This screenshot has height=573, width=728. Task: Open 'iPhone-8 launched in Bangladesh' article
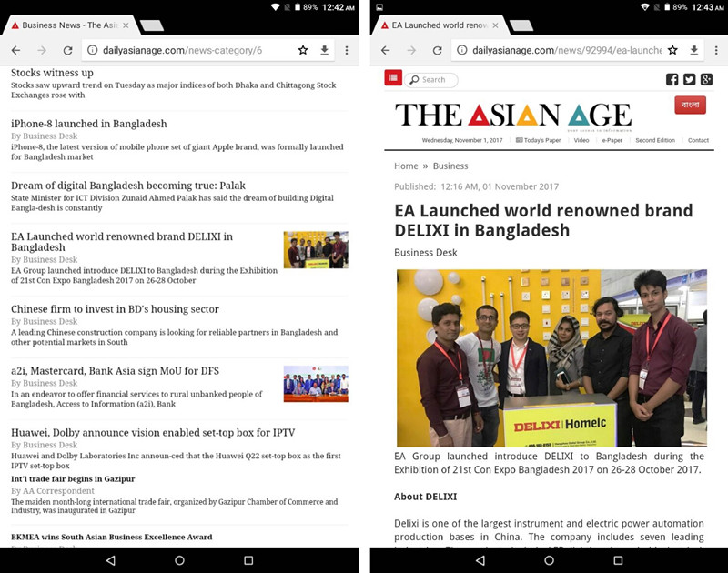tap(89, 124)
